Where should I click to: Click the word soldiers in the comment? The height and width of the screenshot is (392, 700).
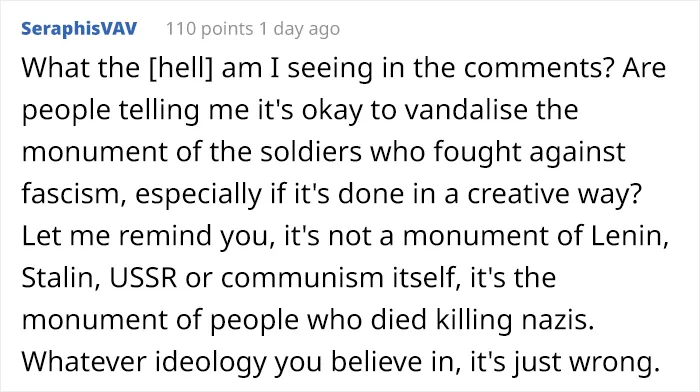click(311, 151)
